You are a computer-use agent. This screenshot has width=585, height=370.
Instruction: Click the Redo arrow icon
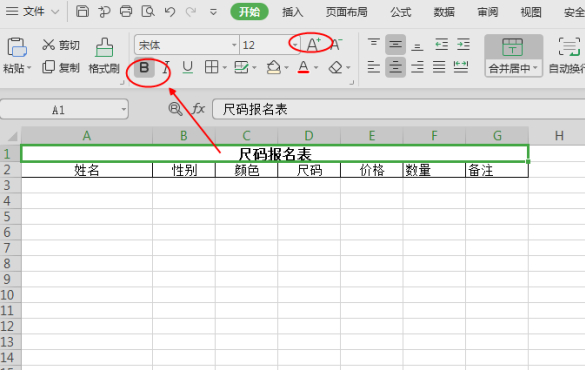click(x=191, y=12)
